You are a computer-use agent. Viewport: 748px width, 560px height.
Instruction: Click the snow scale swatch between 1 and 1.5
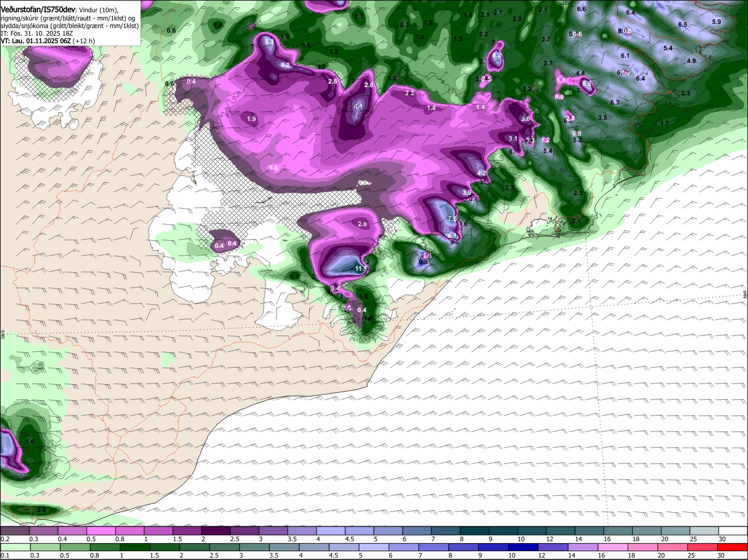click(158, 530)
